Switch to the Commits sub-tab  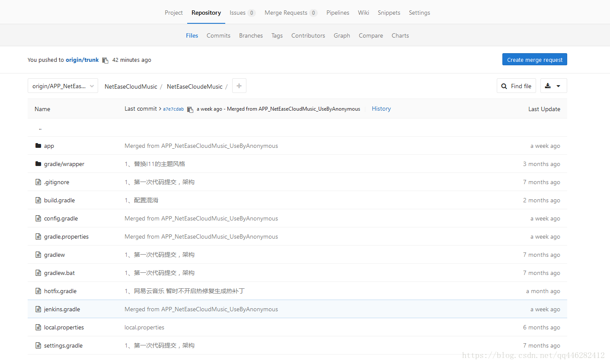[218, 35]
